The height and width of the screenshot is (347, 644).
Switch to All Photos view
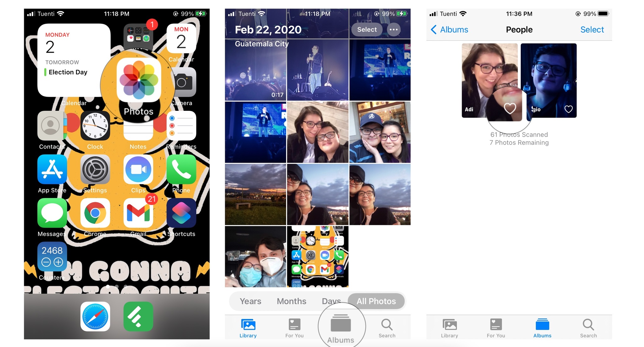(x=375, y=301)
